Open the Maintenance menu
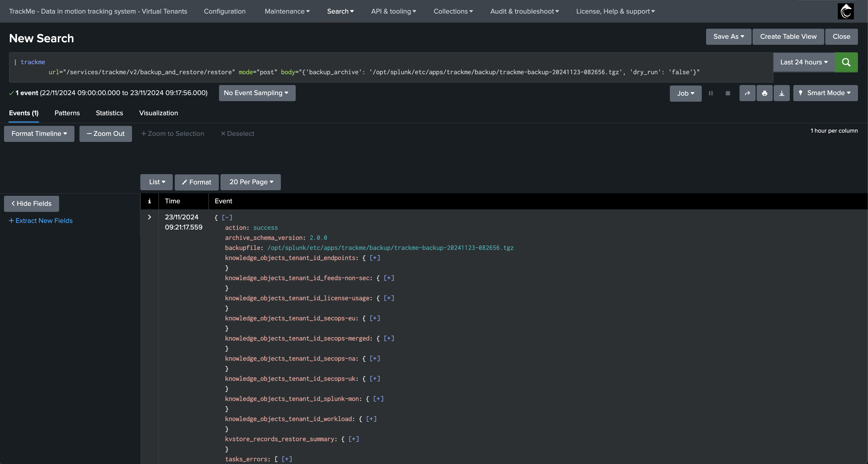The width and height of the screenshot is (868, 464). click(287, 12)
